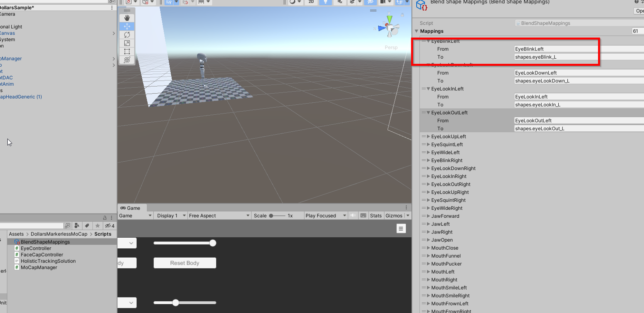Click the Gizmos button in Game view

click(394, 216)
